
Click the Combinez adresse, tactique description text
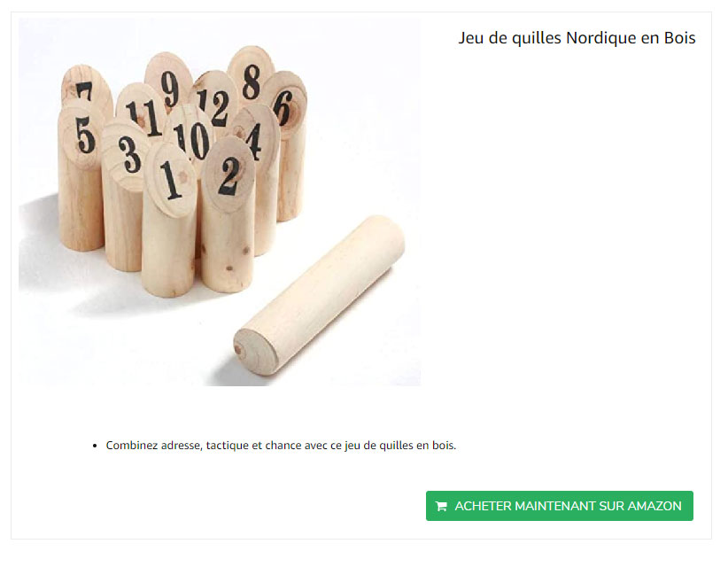(281, 446)
